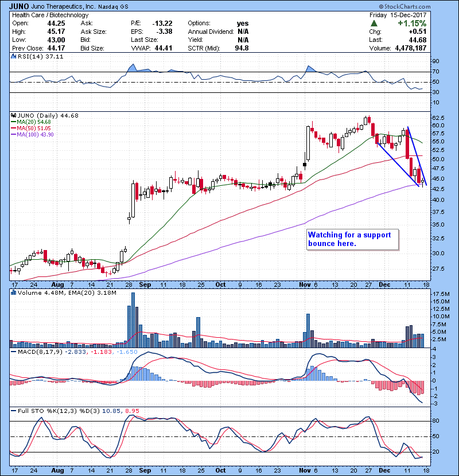Click the Health Care / Biotechnology sector label
The height and width of the screenshot is (476, 459).
point(50,15)
